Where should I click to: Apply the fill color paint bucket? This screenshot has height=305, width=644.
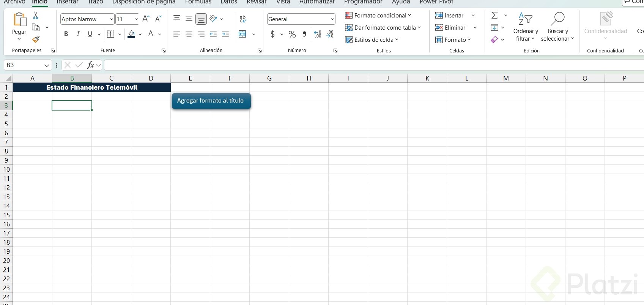[131, 34]
